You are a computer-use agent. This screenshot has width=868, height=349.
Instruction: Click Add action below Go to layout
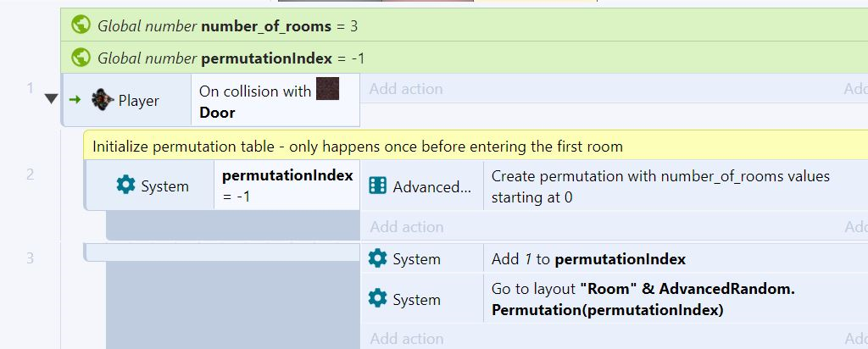pyautogui.click(x=407, y=338)
